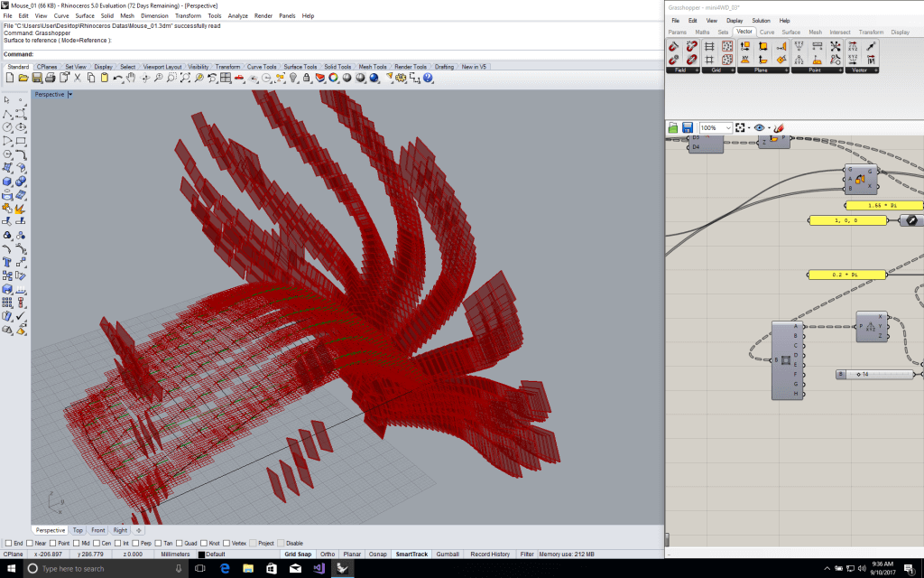
Task: Click the light bulb Hide icon
Action: 293,78
